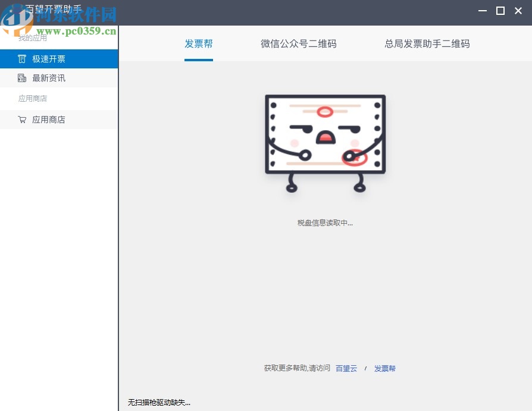The width and height of the screenshot is (532, 411).
Task: Click the shopping cart icon in sidebar
Action: (x=22, y=120)
